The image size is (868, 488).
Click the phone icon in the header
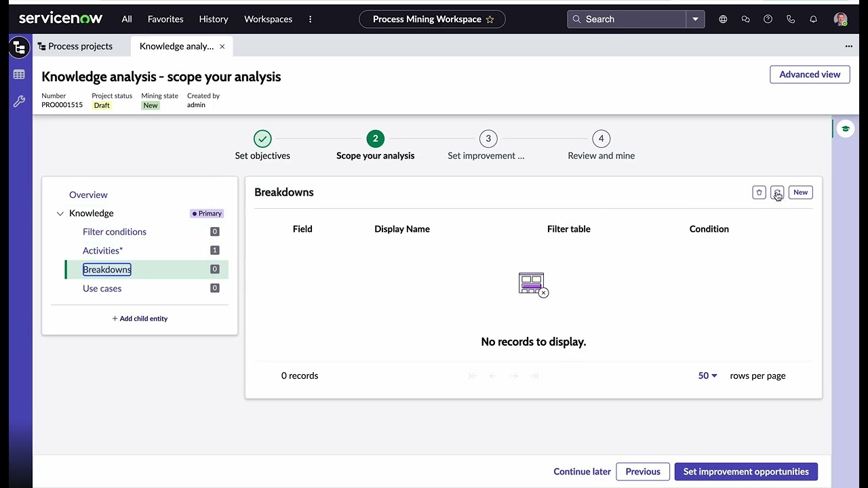[x=791, y=19]
